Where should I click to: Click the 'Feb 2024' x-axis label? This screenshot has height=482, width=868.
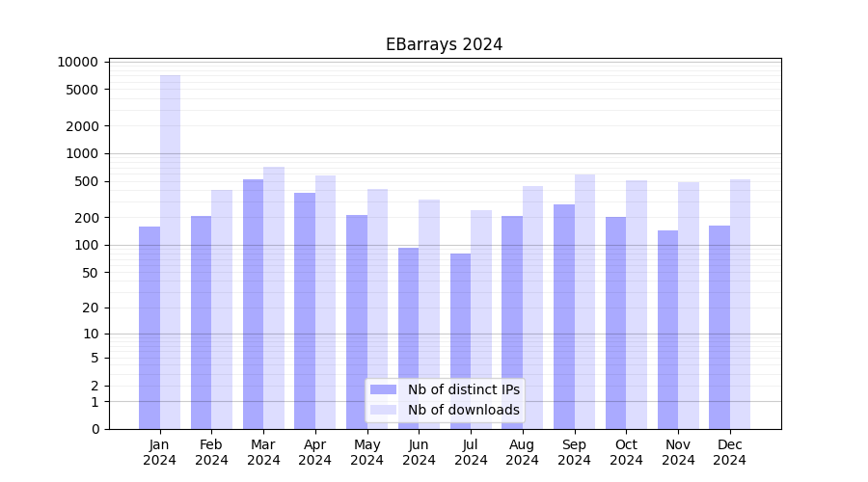tap(211, 452)
